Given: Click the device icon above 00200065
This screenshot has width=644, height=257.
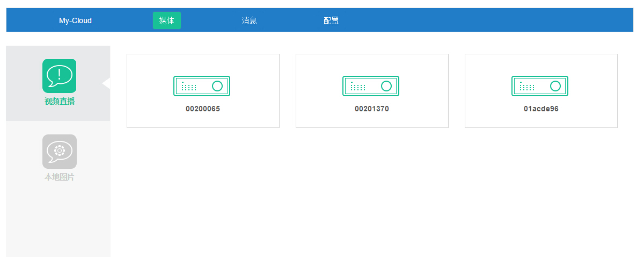Looking at the screenshot, I should (x=202, y=86).
